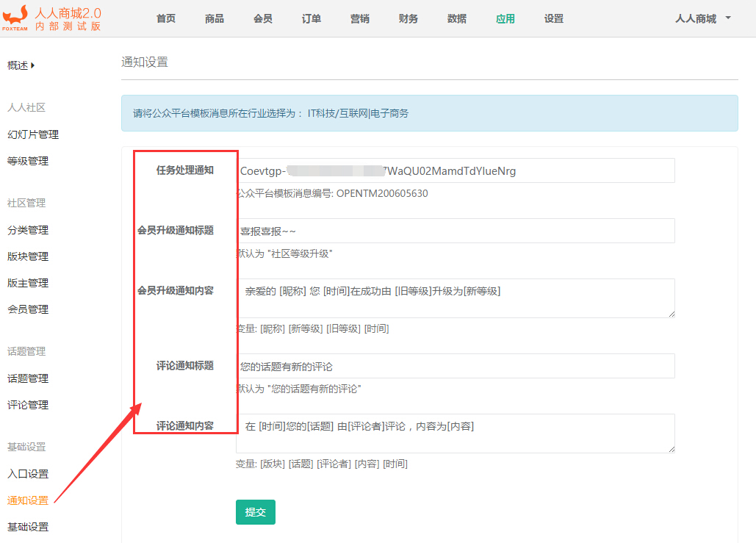Submit the form with 提交 button
Image resolution: width=756 pixels, height=543 pixels.
click(255, 512)
